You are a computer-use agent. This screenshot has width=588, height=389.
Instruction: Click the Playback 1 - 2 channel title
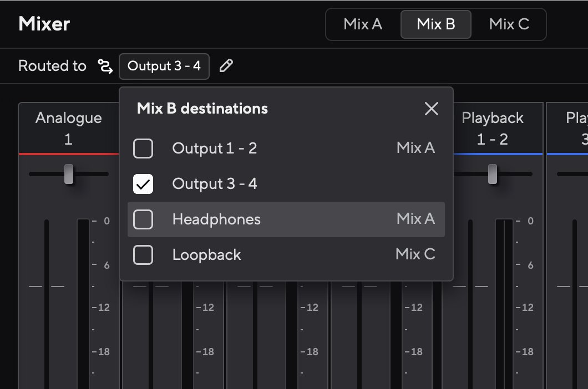tap(493, 128)
